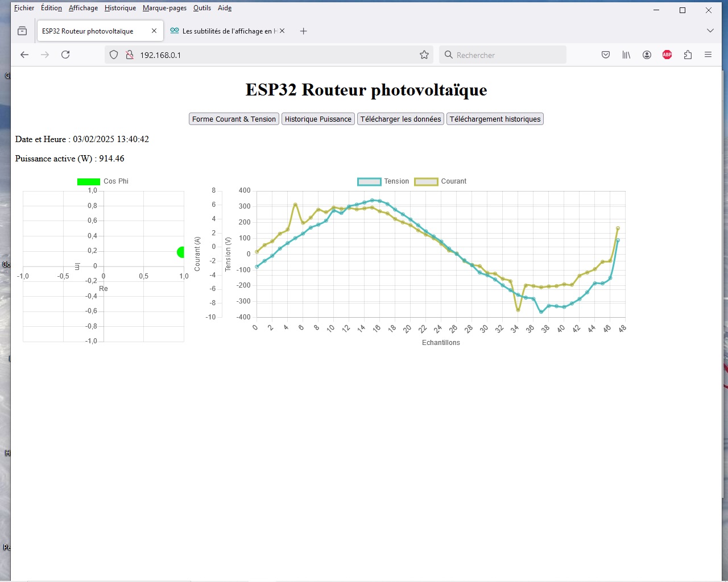This screenshot has width=728, height=582.
Task: Open the application hamburger menu
Action: [708, 55]
